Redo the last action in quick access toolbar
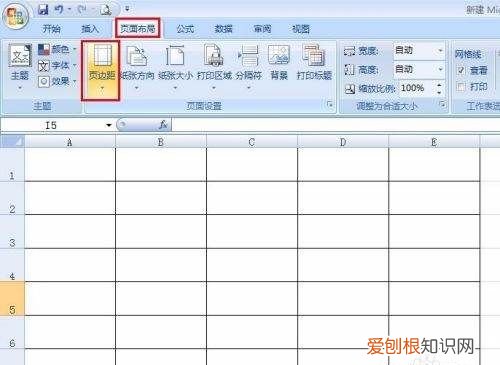 [82, 9]
